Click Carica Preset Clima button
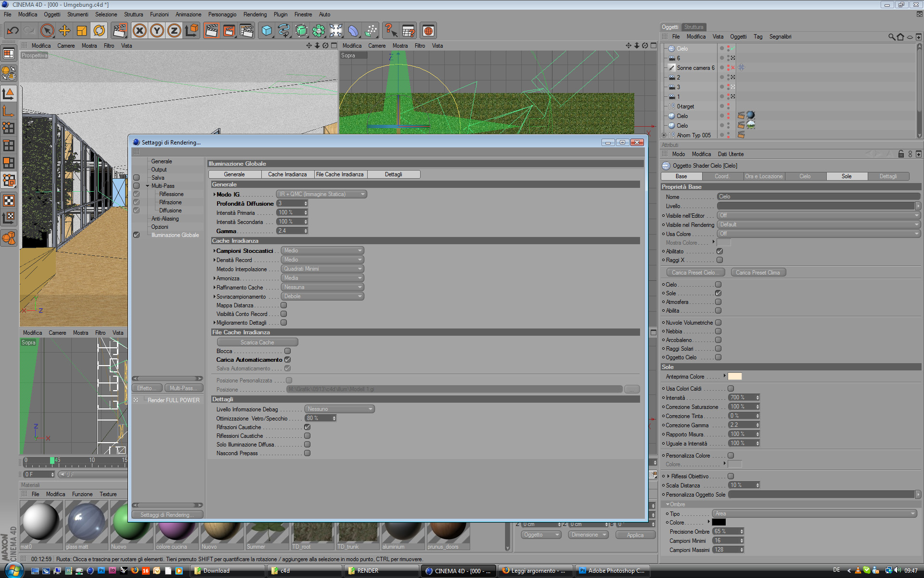The height and width of the screenshot is (578, 924). 758,273
